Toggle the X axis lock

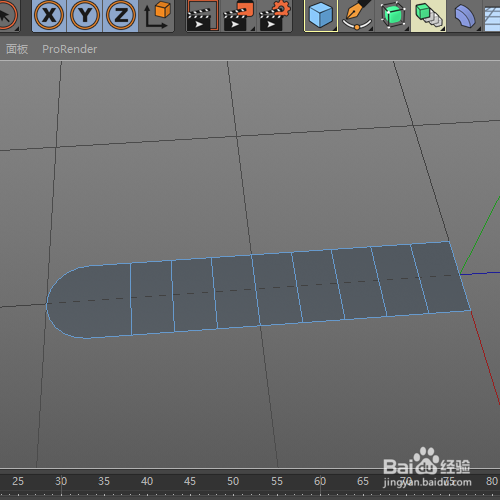pyautogui.click(x=49, y=15)
